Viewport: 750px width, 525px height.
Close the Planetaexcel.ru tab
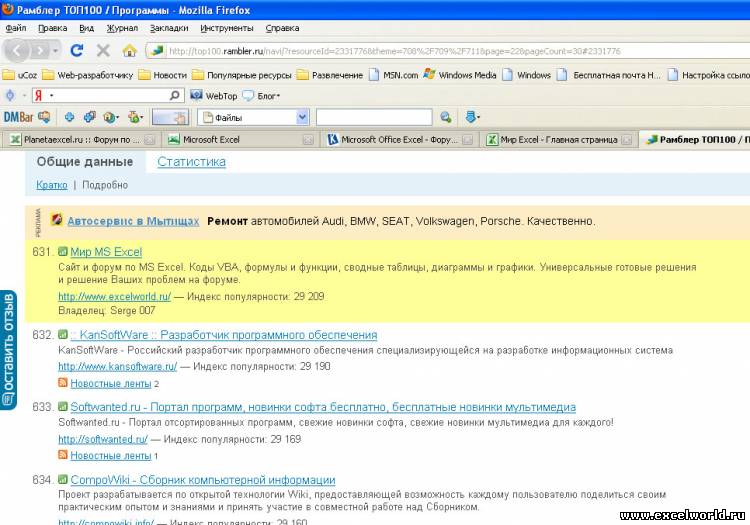[x=150, y=140]
